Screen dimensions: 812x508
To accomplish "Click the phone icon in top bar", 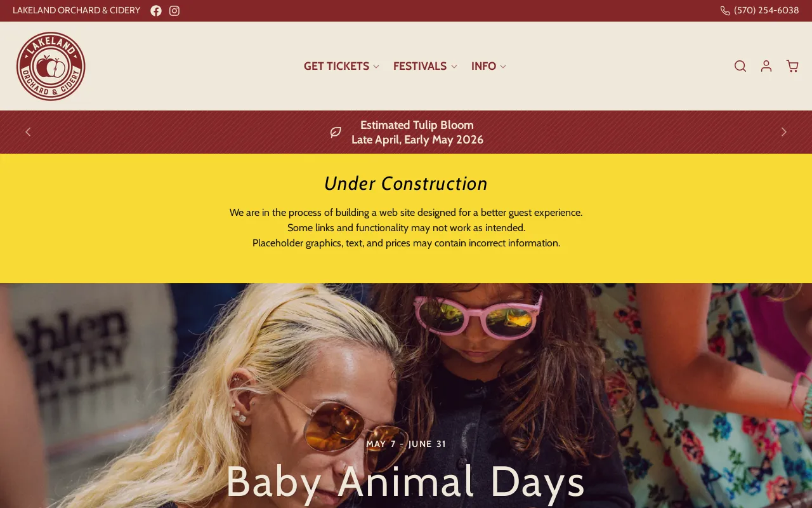I will click(725, 11).
